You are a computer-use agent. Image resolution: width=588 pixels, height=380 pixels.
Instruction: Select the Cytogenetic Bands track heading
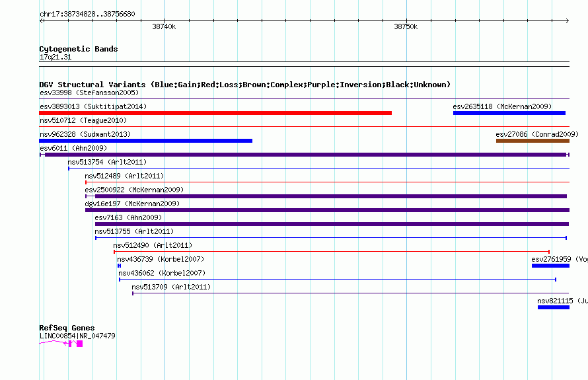tap(79, 49)
